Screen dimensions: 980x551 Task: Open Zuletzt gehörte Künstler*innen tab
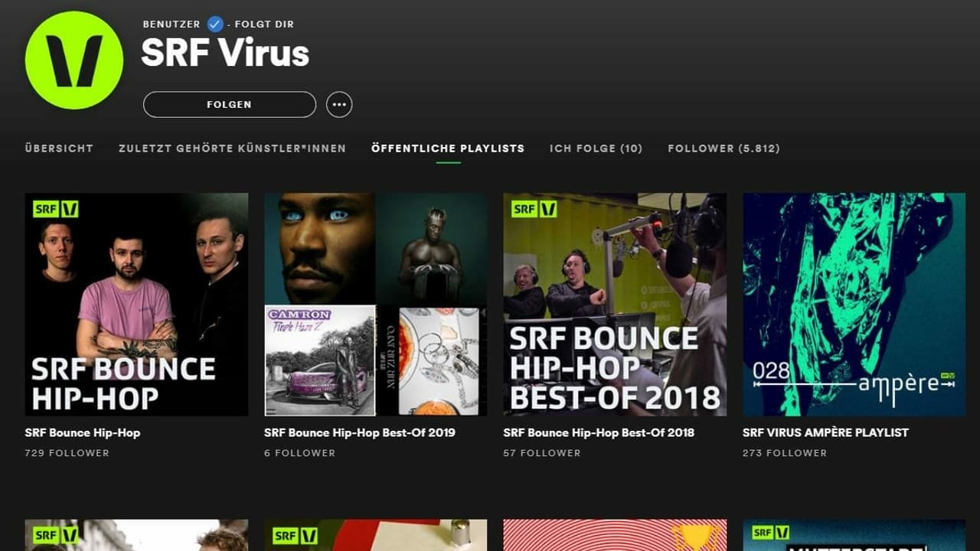coord(232,148)
